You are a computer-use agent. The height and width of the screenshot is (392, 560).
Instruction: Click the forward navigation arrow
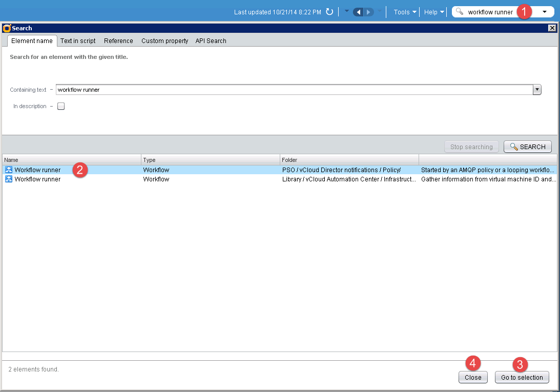(x=368, y=12)
